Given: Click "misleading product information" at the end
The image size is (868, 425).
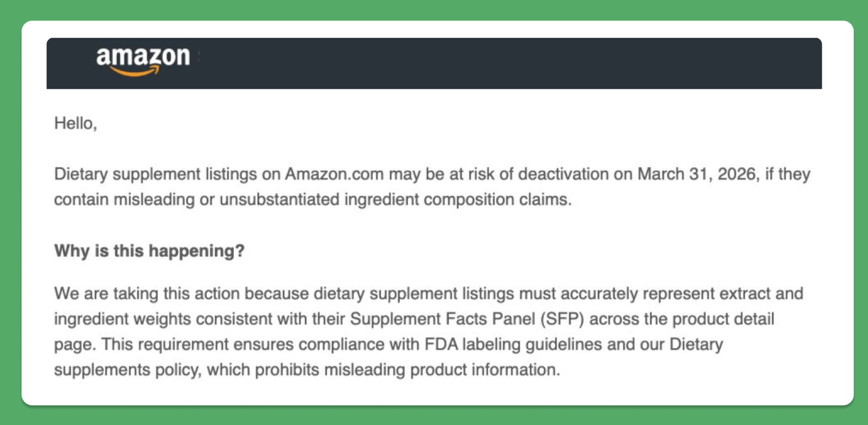Looking at the screenshot, I should coord(441,370).
